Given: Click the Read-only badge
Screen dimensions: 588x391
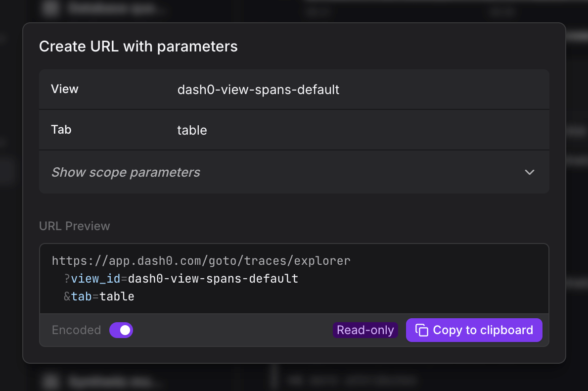Looking at the screenshot, I should (365, 330).
